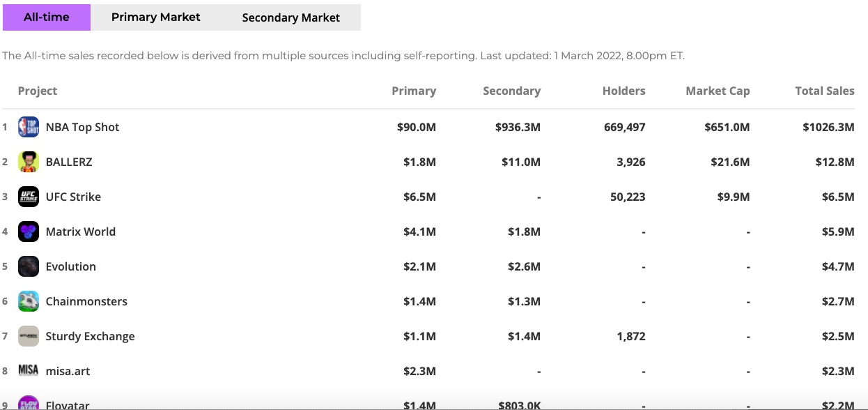868x410 pixels.
Task: Open the Chainmonsters project name link
Action: click(86, 301)
